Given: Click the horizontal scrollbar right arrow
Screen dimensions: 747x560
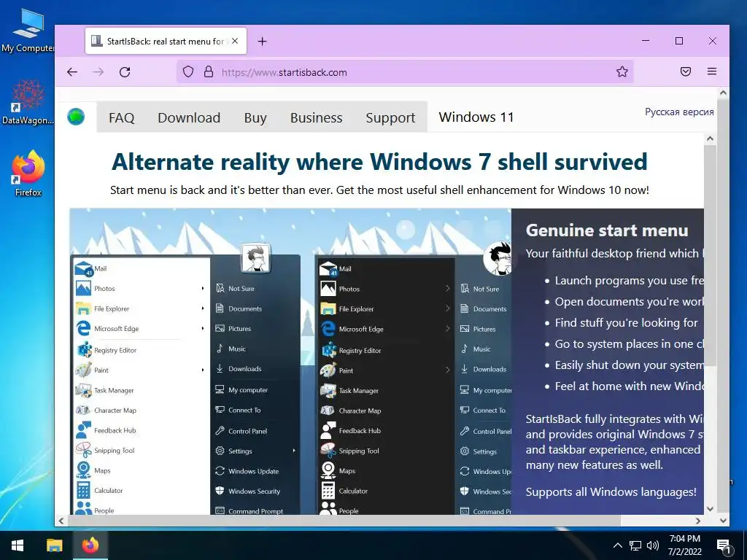Looking at the screenshot, I should (x=698, y=521).
